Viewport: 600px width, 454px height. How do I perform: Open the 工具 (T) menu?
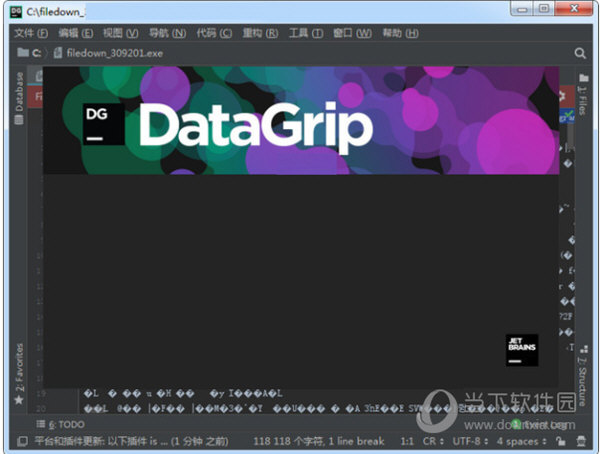coord(306,33)
